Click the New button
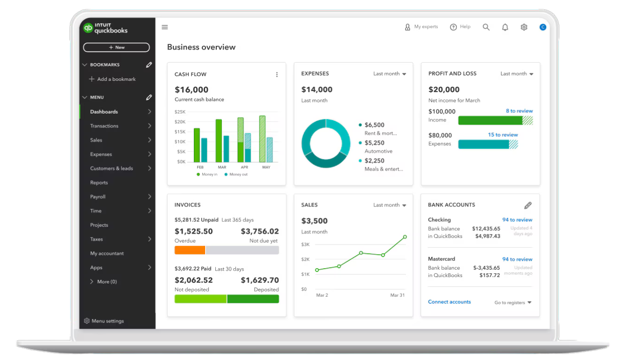The height and width of the screenshot is (364, 626). 116,47
